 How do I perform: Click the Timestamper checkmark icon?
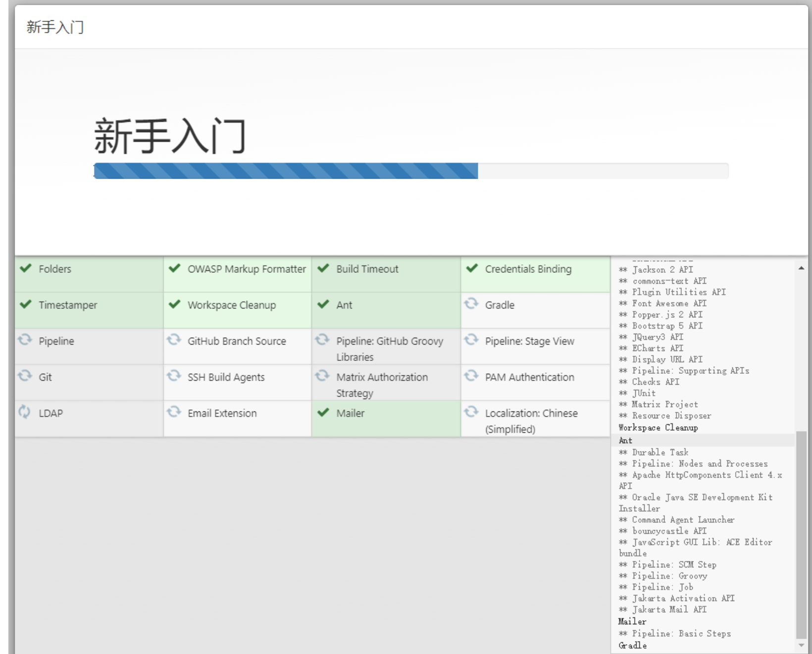click(x=26, y=304)
